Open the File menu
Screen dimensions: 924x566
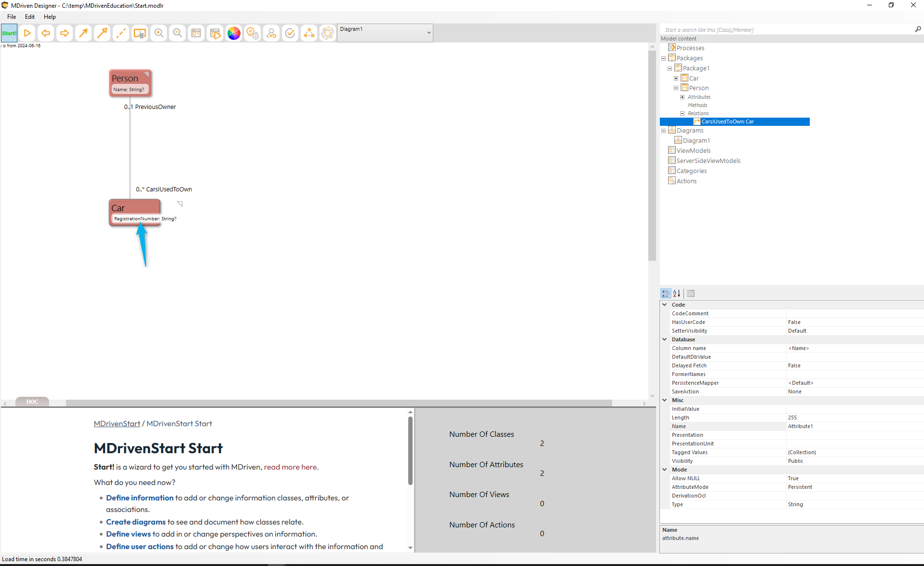(12, 16)
